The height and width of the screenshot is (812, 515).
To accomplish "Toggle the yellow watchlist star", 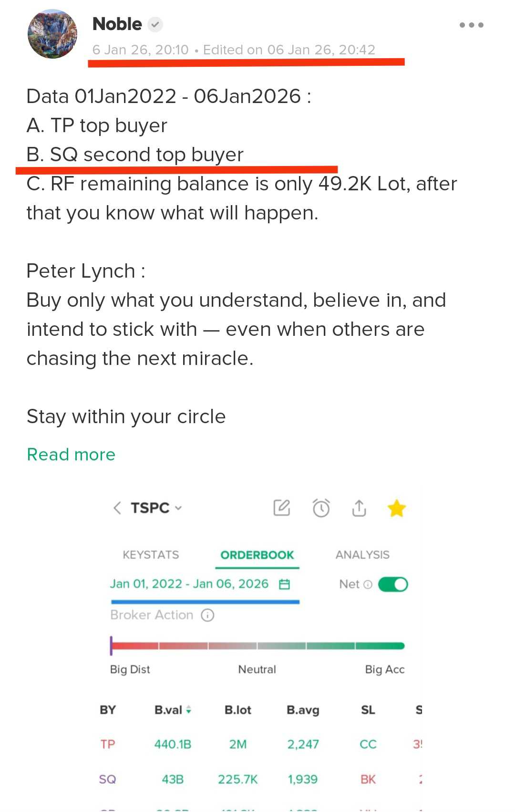I will pos(397,509).
